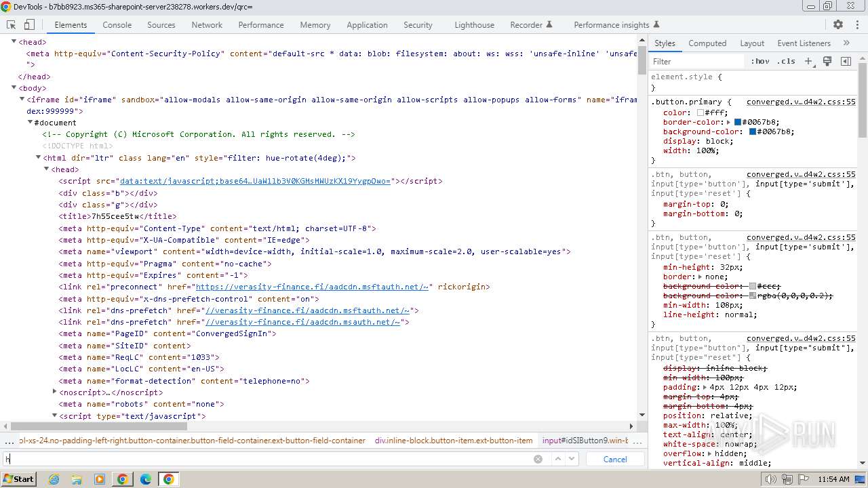Click the Styles Filter input field
The image size is (868, 488).
pos(697,61)
